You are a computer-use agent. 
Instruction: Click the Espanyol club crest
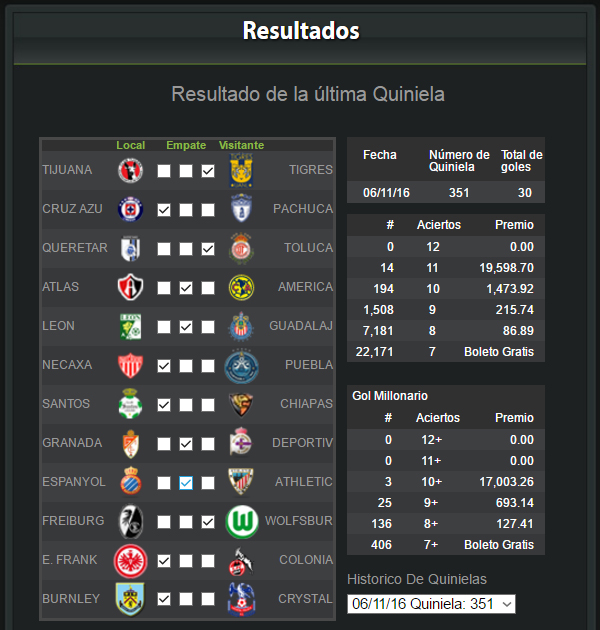coord(131,481)
